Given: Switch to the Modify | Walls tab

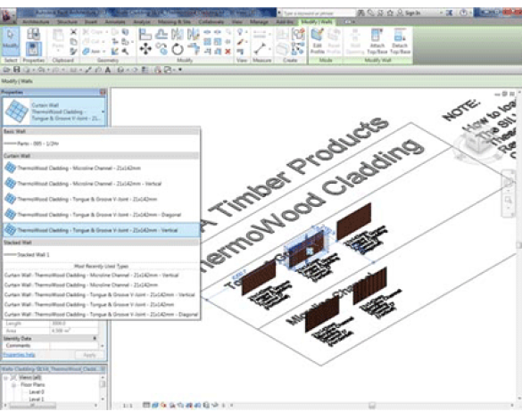Looking at the screenshot, I should 317,22.
